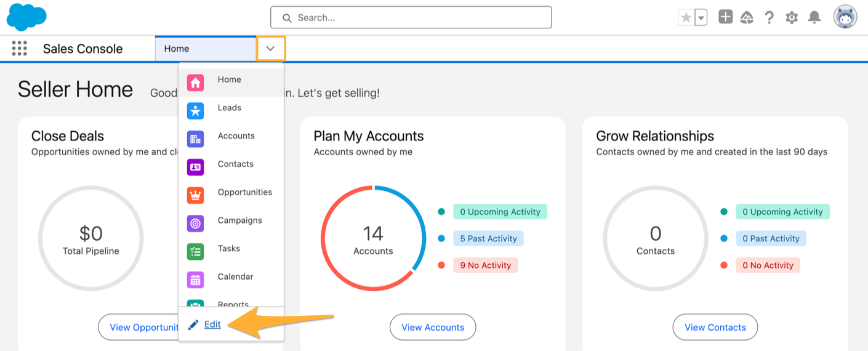This screenshot has width=868, height=351.
Task: Click the green Tasks checklist icon
Action: pos(195,252)
